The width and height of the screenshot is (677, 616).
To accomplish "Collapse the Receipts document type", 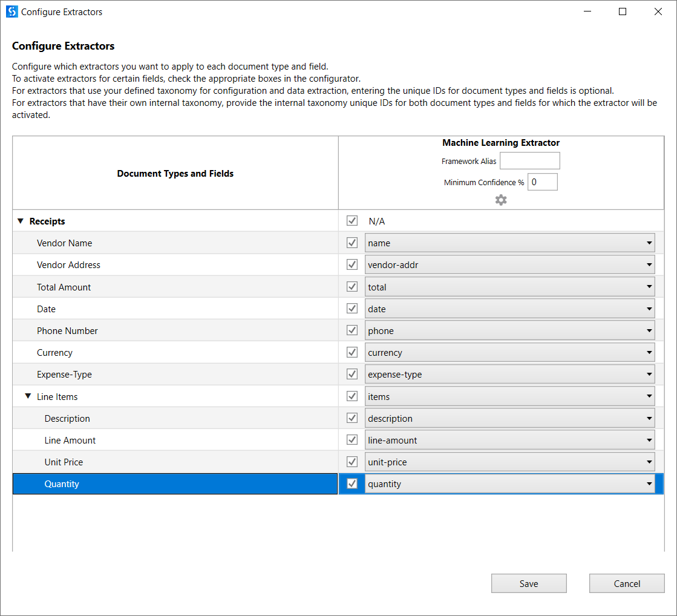I will (21, 221).
